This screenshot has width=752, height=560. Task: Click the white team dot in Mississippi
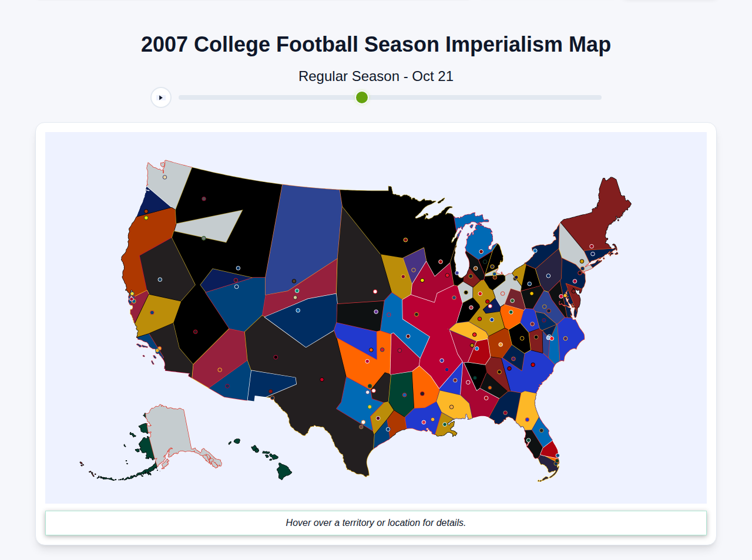(x=468, y=382)
